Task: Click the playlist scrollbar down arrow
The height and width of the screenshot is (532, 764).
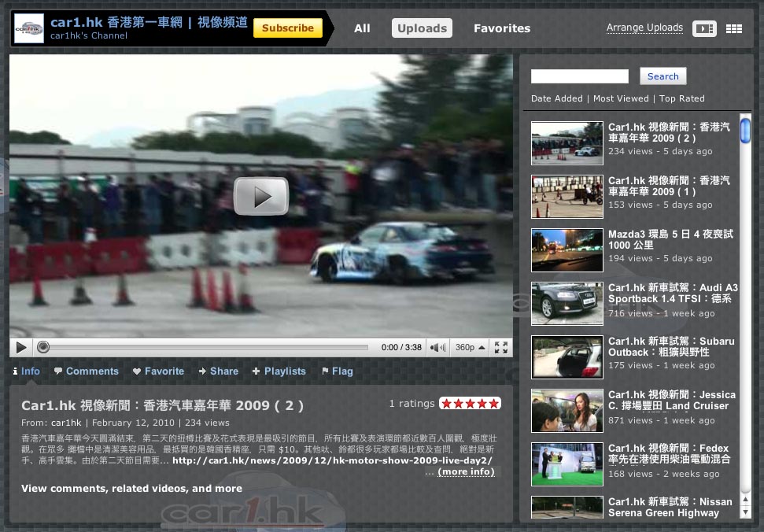Action: click(745, 512)
